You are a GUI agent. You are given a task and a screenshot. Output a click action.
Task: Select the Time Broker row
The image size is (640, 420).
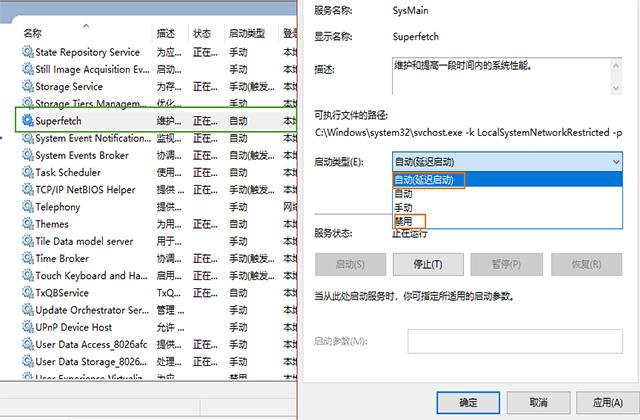[159, 258]
